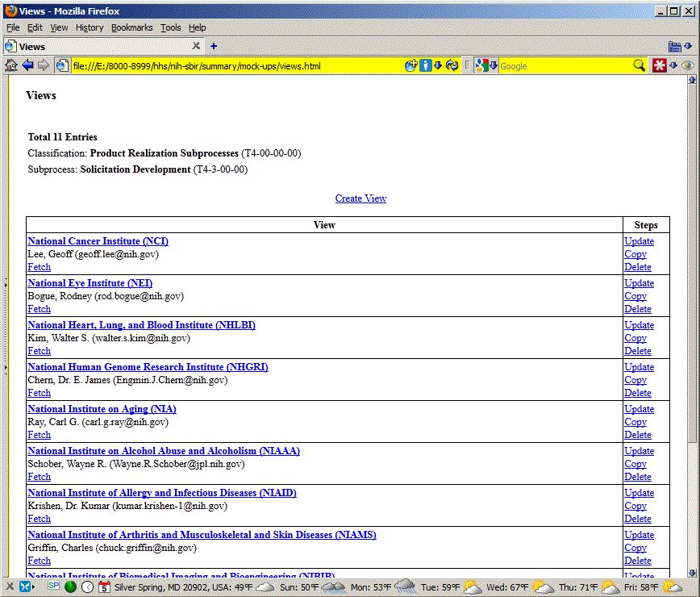Click the Create View link

pyautogui.click(x=360, y=198)
